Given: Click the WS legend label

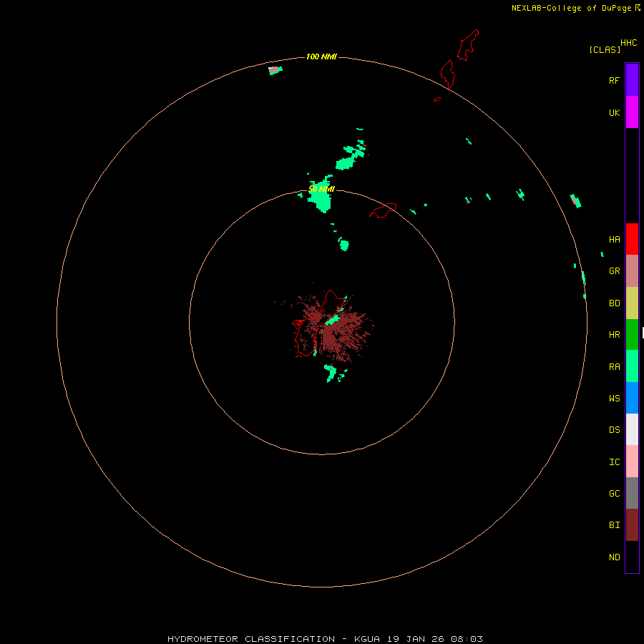Looking at the screenshot, I should [x=614, y=398].
